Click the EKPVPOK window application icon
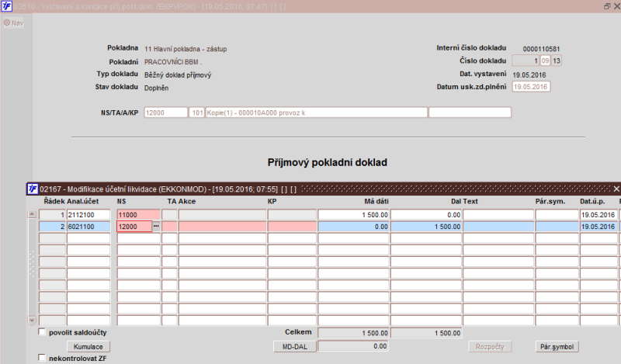The height and width of the screenshot is (364, 621). [x=7, y=6]
